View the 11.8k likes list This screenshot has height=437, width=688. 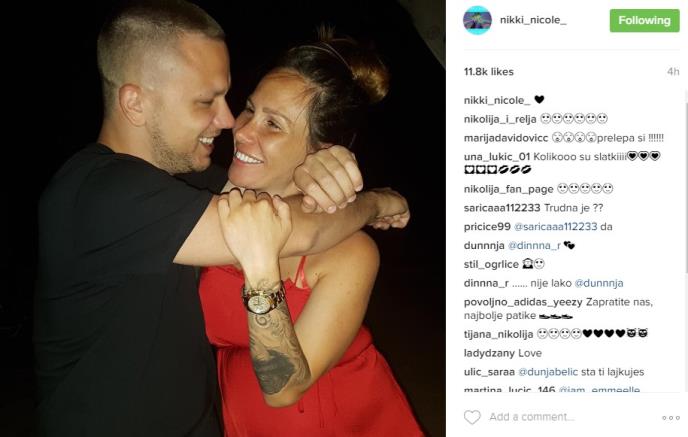click(489, 72)
